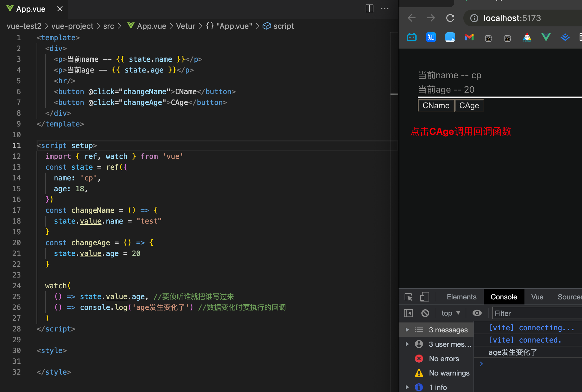The width and height of the screenshot is (582, 392).
Task: Select the No errors filter row
Action: pos(437,358)
